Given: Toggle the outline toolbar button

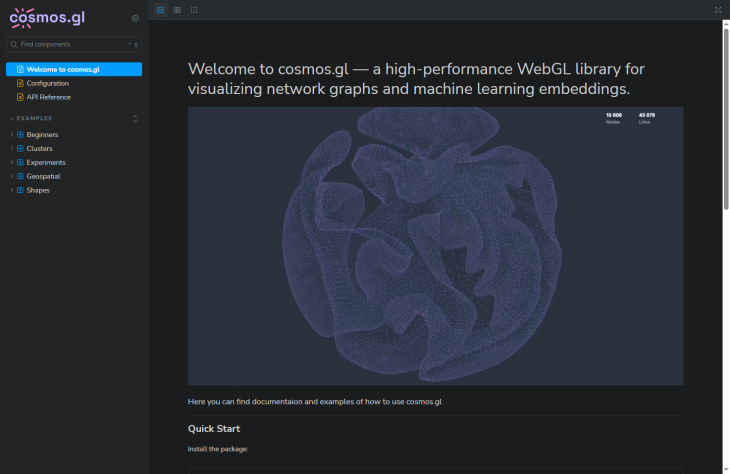Looking at the screenshot, I should (194, 10).
